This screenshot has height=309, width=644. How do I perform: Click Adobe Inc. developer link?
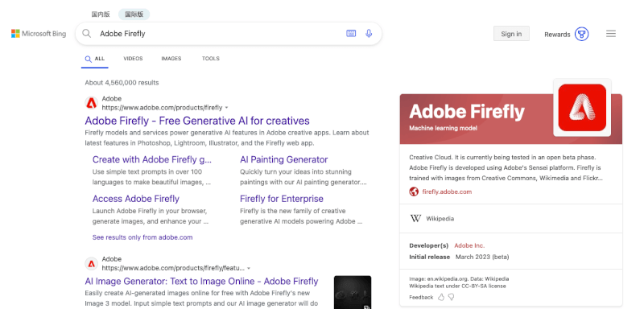(x=469, y=245)
